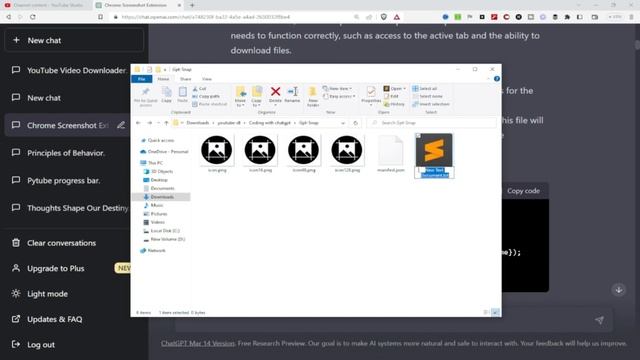Click Explorer back arrow
The height and width of the screenshot is (360, 640).
point(138,123)
